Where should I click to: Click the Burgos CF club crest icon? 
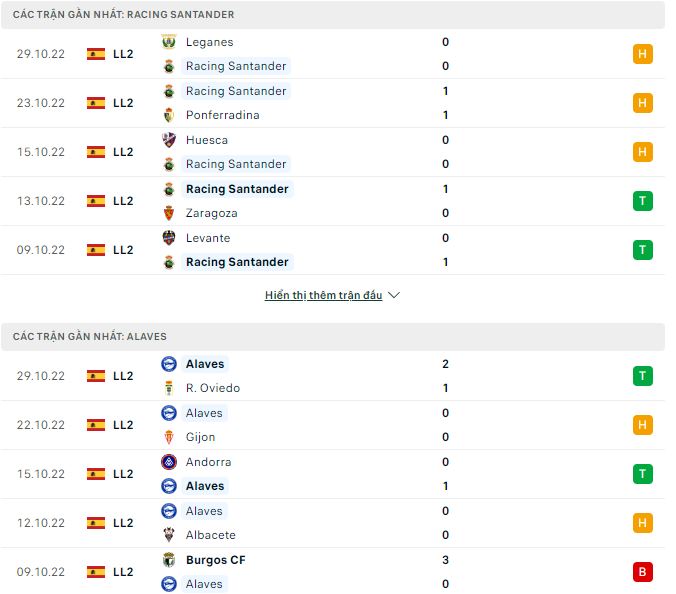tap(169, 560)
